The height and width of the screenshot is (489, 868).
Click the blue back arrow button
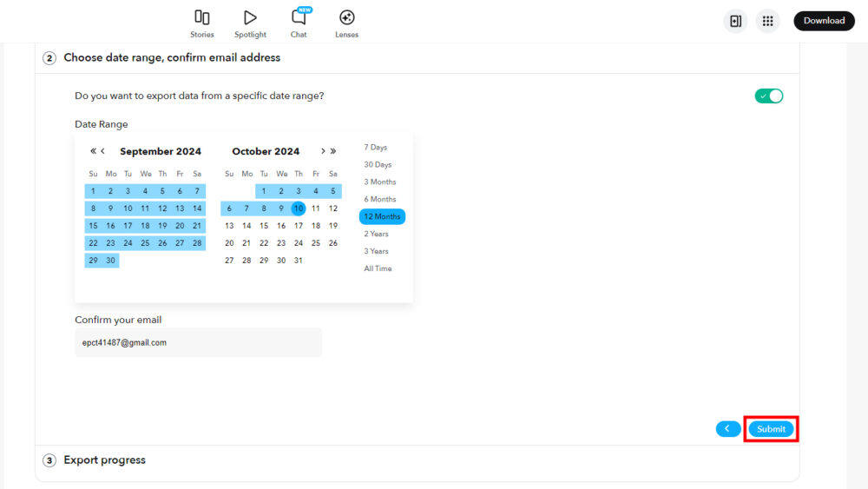point(728,429)
